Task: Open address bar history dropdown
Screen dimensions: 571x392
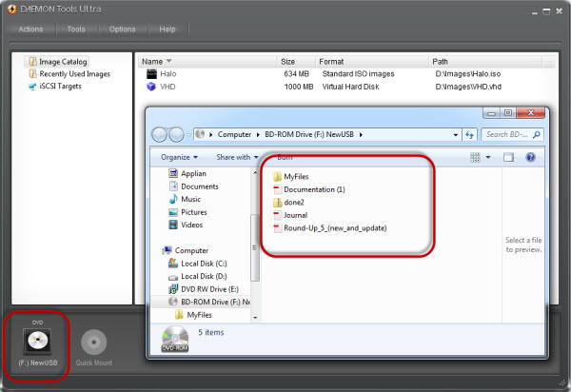Action: click(456, 135)
